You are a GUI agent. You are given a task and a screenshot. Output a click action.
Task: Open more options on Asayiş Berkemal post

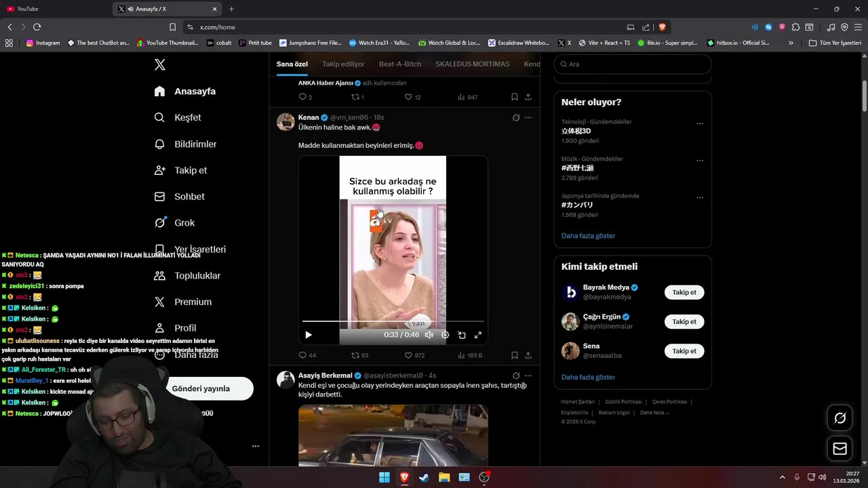(528, 375)
